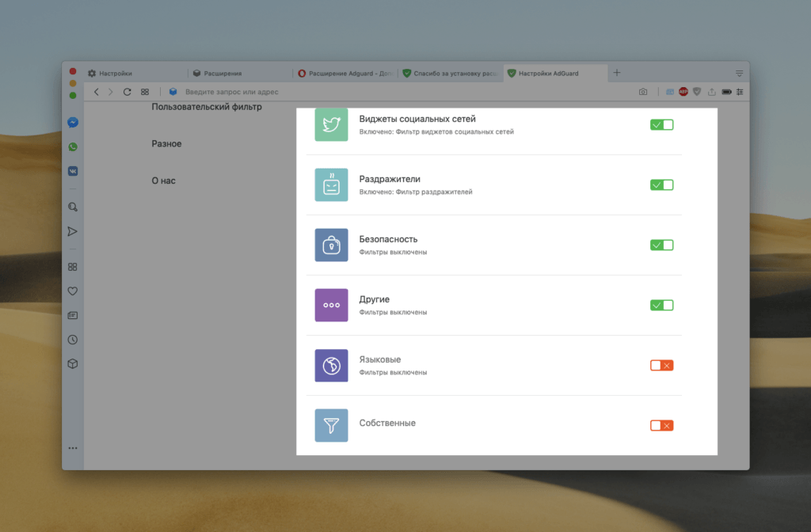Image resolution: width=811 pixels, height=532 pixels.
Task: Open the Разное settings section
Action: pyautogui.click(x=166, y=144)
